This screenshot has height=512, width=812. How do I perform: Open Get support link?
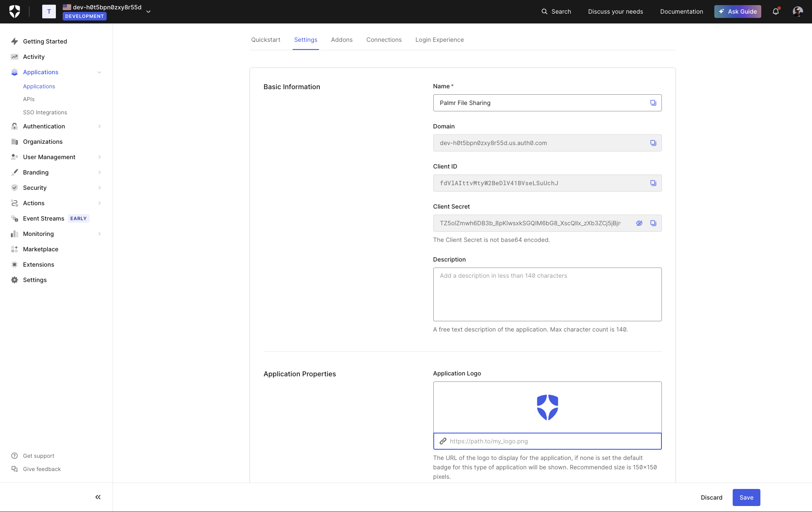tap(38, 456)
